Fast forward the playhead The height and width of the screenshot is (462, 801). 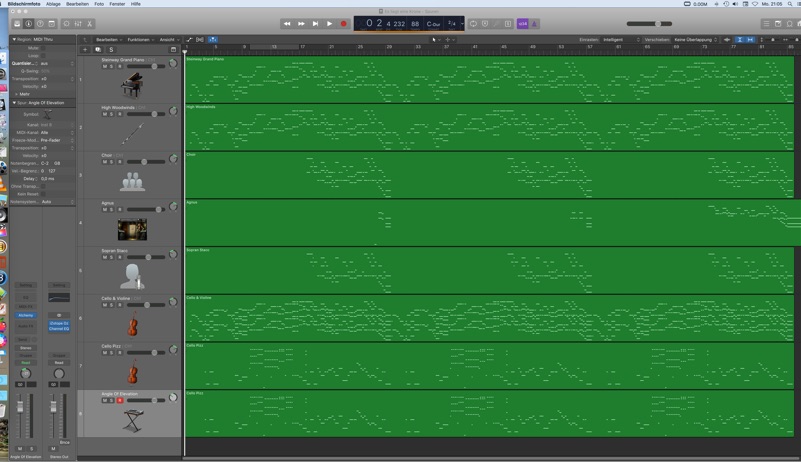[301, 24]
